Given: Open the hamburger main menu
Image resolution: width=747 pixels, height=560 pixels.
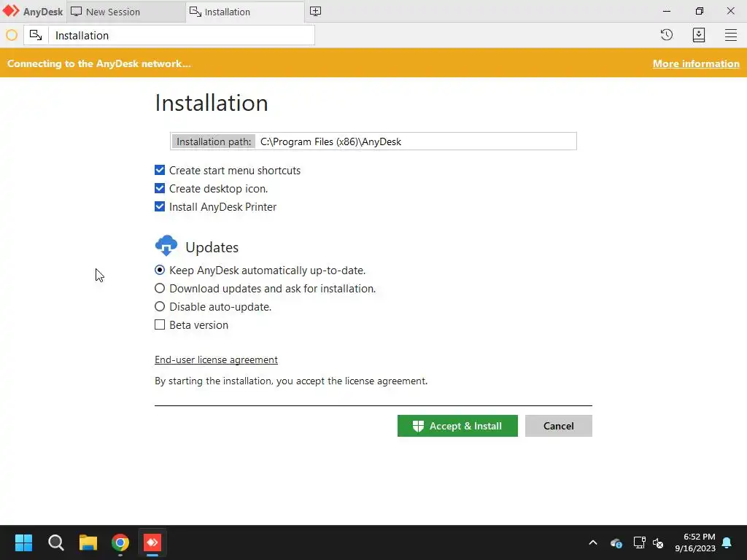Looking at the screenshot, I should (x=731, y=35).
